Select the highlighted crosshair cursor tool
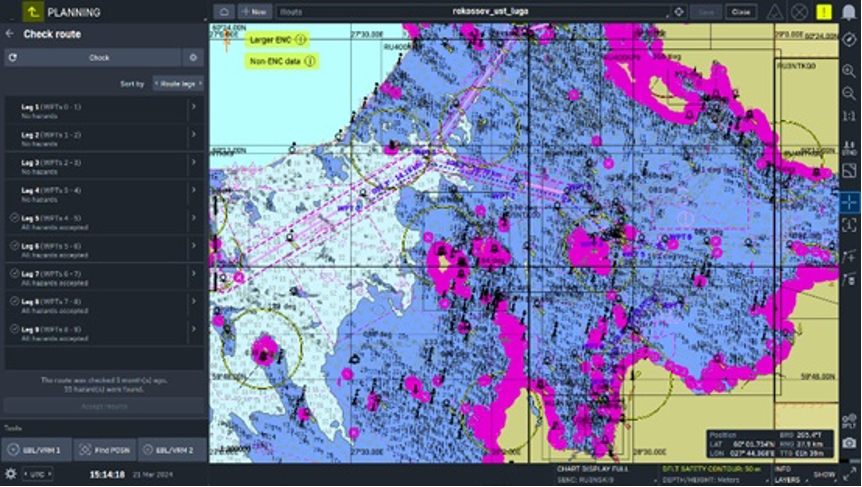 coord(849,202)
